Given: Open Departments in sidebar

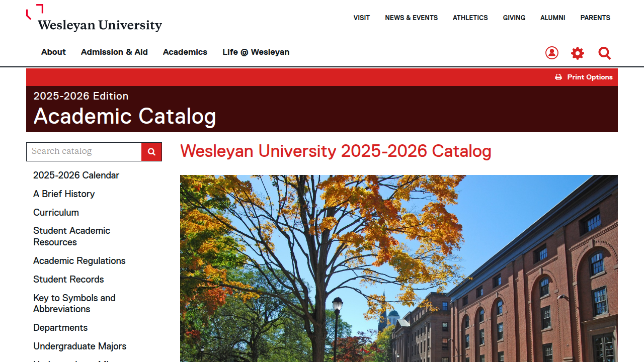Looking at the screenshot, I should pos(60,328).
